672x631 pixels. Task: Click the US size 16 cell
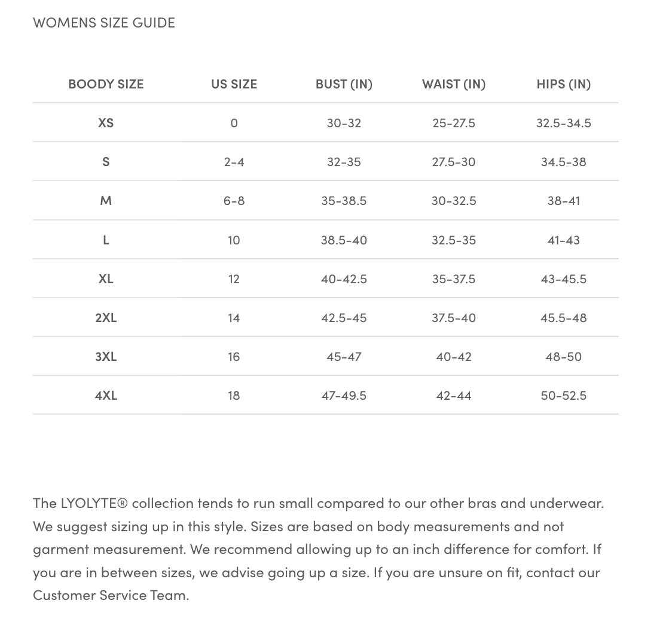click(234, 357)
